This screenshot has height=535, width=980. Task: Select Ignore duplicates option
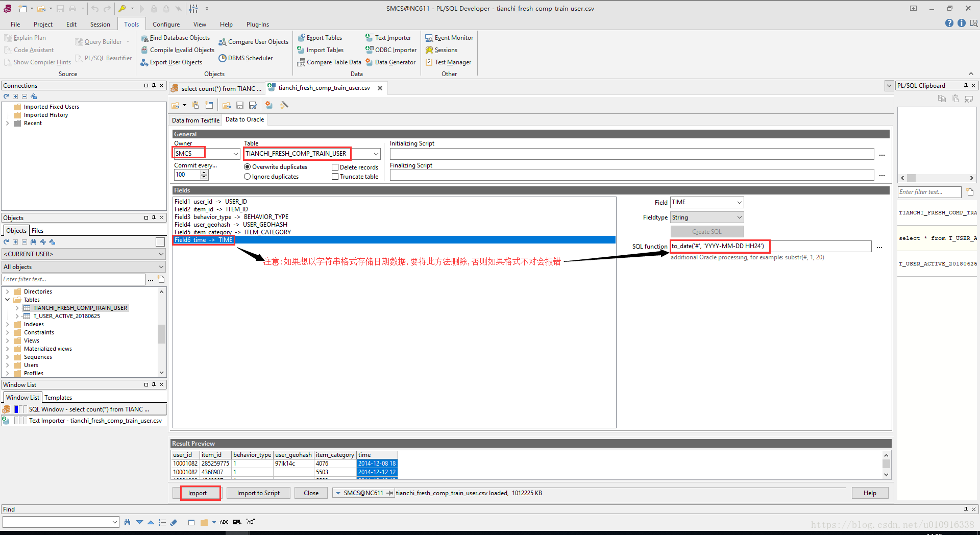coord(272,177)
